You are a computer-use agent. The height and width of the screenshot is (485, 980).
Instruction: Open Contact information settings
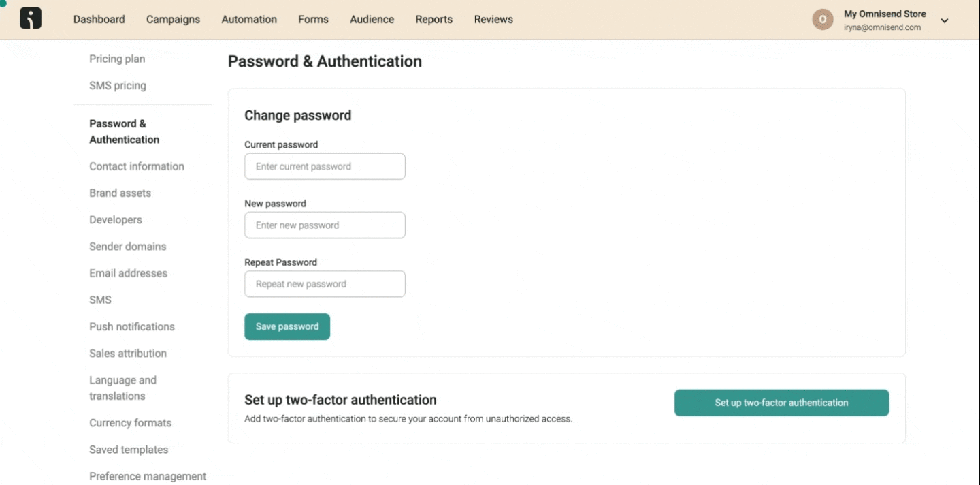tap(137, 166)
